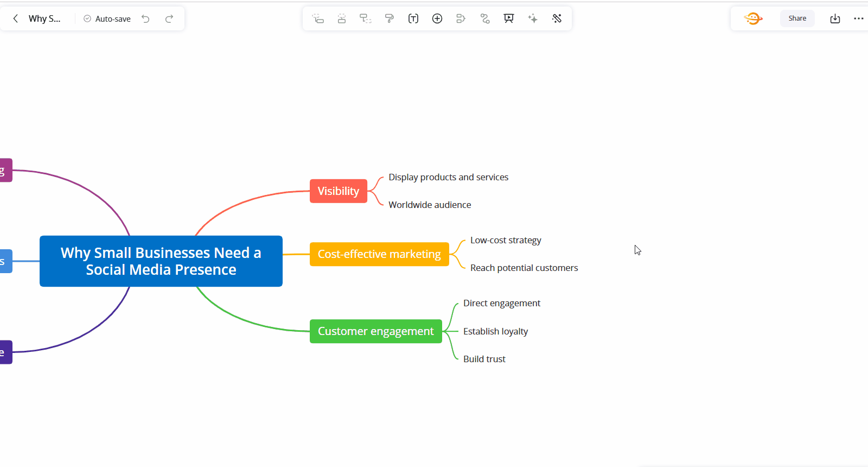The width and height of the screenshot is (868, 467).
Task: Click the circled plus insert icon
Action: tap(437, 18)
